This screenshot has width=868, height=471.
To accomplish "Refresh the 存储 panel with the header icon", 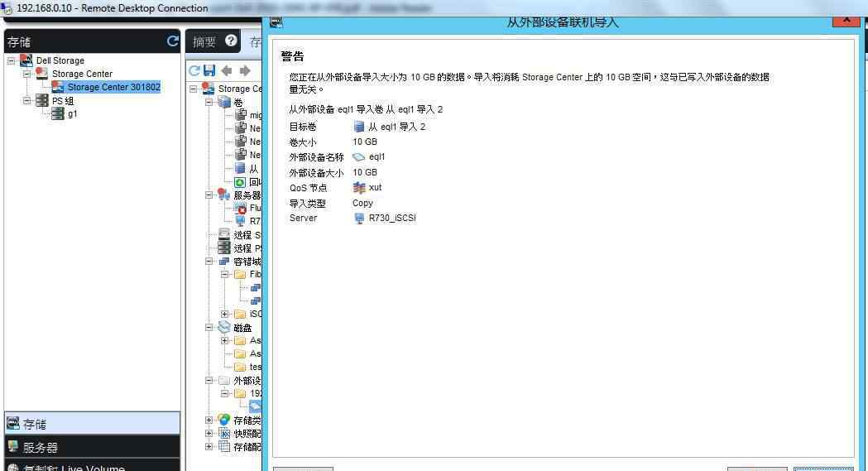I will [x=173, y=41].
